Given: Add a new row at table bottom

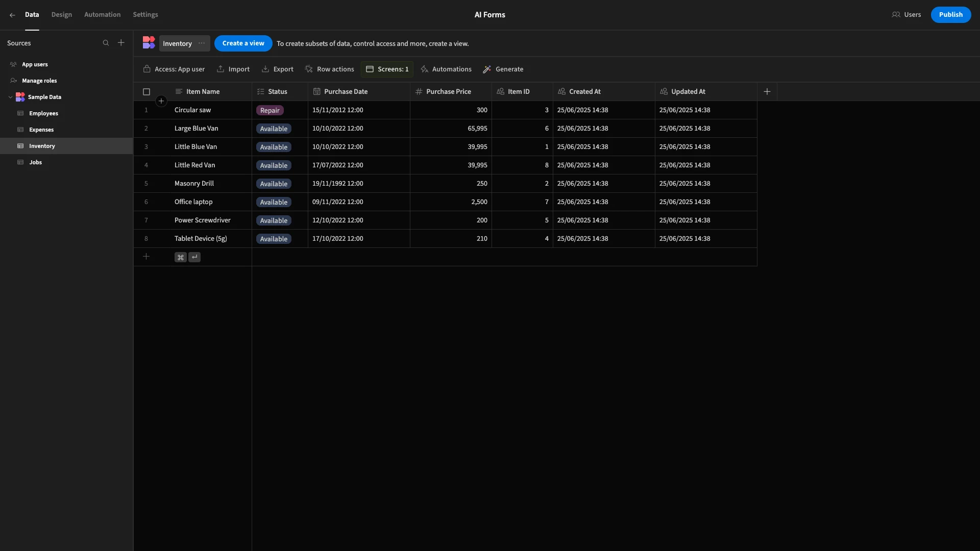Looking at the screenshot, I should point(146,257).
